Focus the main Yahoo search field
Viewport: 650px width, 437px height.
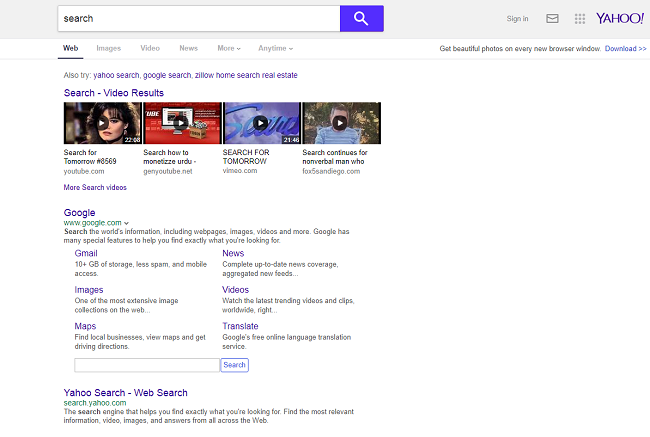pos(198,19)
